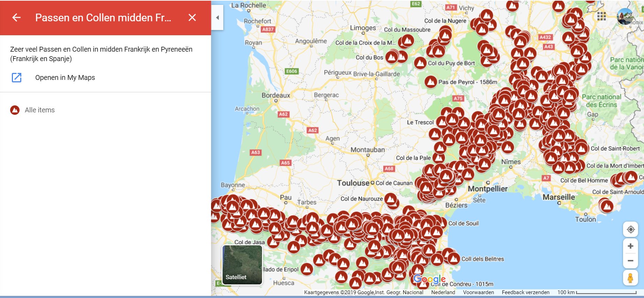
Task: Open the Voorwaarden link
Action: pos(478,292)
